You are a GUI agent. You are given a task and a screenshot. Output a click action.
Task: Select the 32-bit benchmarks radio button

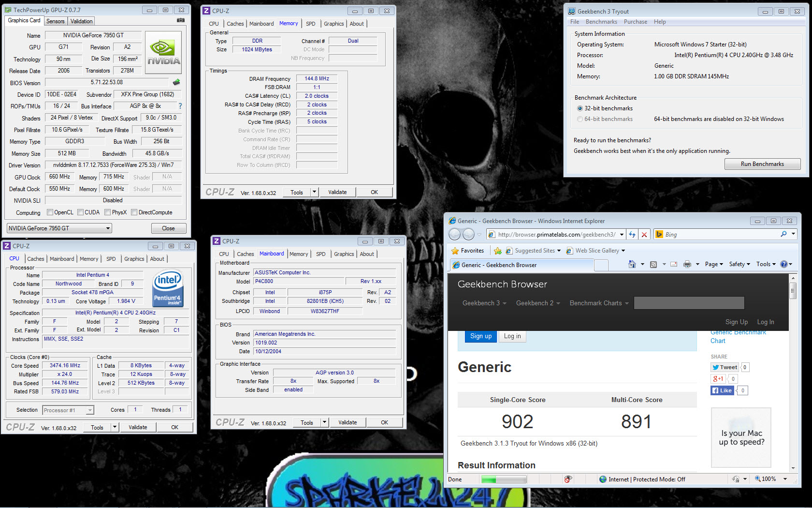(x=580, y=108)
